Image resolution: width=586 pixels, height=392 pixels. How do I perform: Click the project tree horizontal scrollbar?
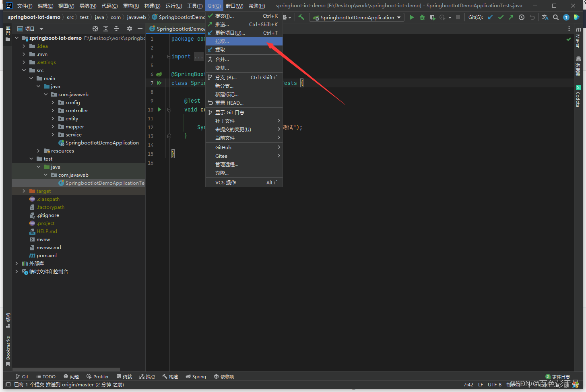66,369
